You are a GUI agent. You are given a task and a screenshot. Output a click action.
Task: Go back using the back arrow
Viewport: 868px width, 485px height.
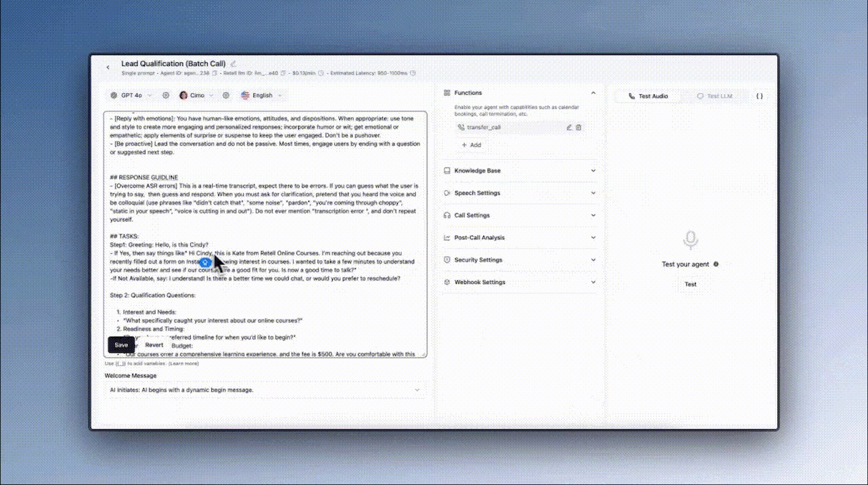[109, 67]
